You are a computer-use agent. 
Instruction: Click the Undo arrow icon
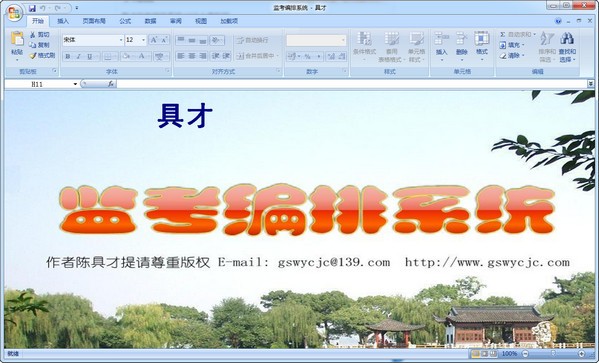(43, 8)
